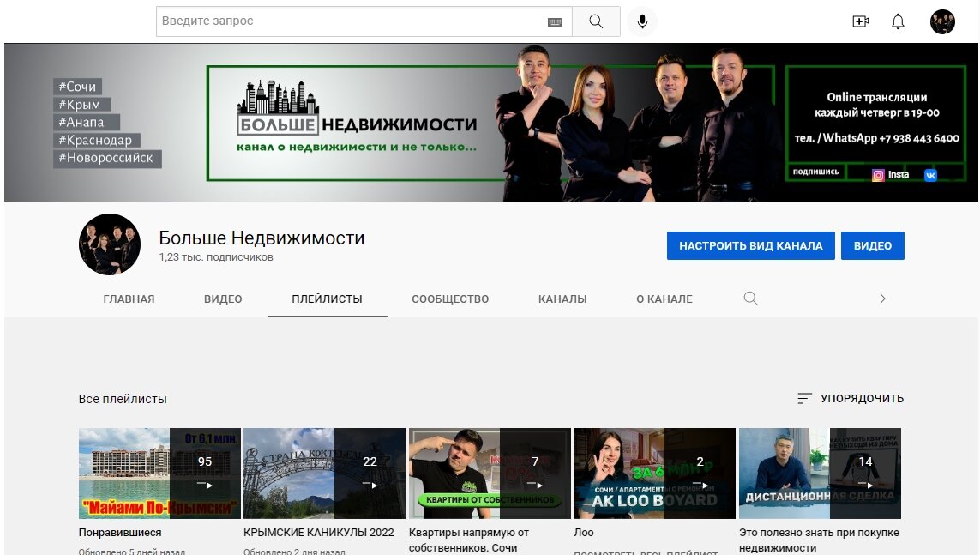Open the Дистанционная сделка playlist thumbnail
This screenshot has height=555, width=980.
(x=820, y=474)
